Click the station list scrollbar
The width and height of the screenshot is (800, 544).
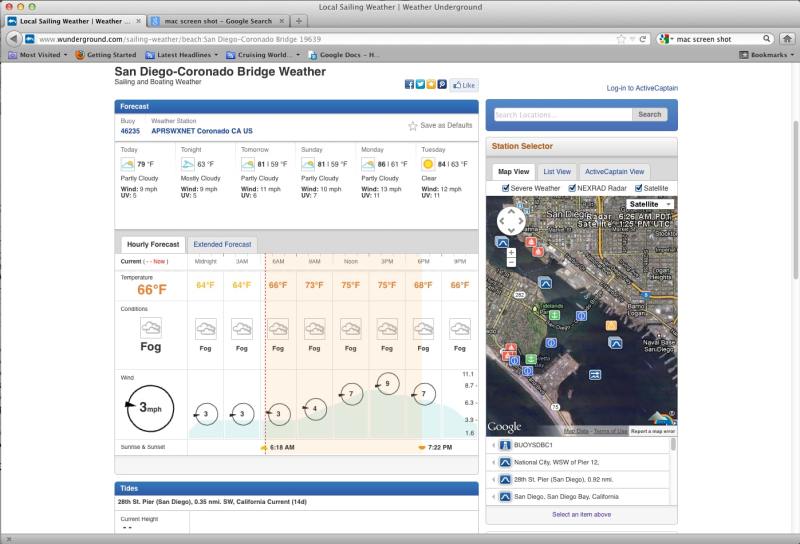coord(673,444)
